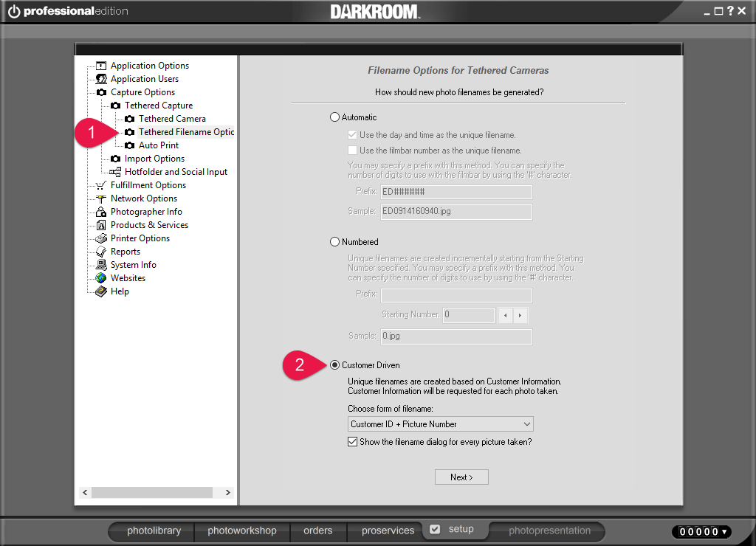Increase the Starting Number with right arrow
756x546 pixels.
point(520,316)
